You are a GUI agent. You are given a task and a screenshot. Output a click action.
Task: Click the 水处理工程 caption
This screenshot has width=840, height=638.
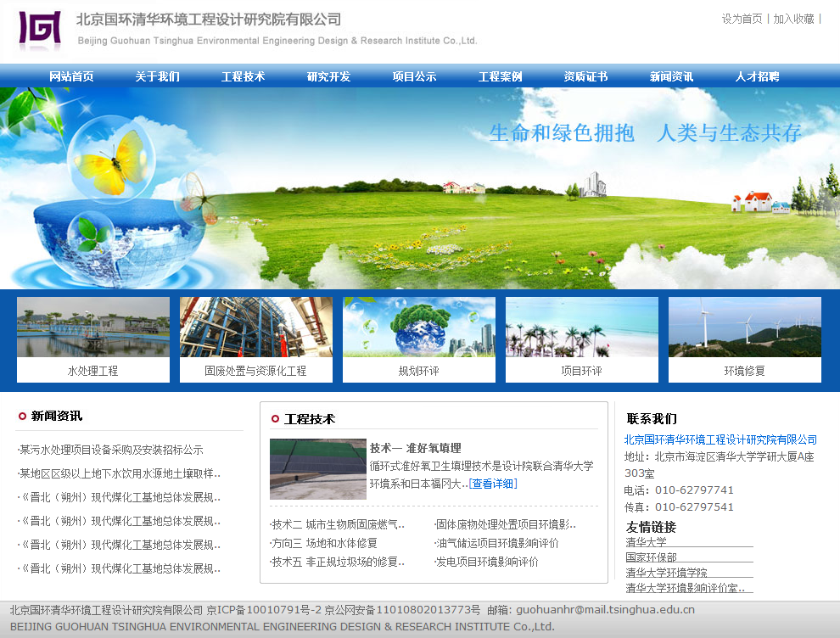92,371
